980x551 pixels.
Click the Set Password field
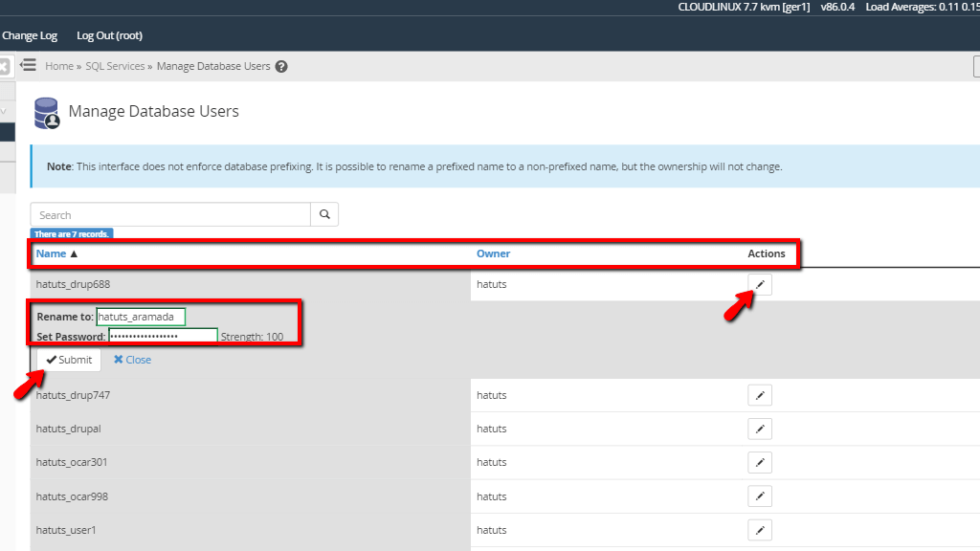pos(163,336)
